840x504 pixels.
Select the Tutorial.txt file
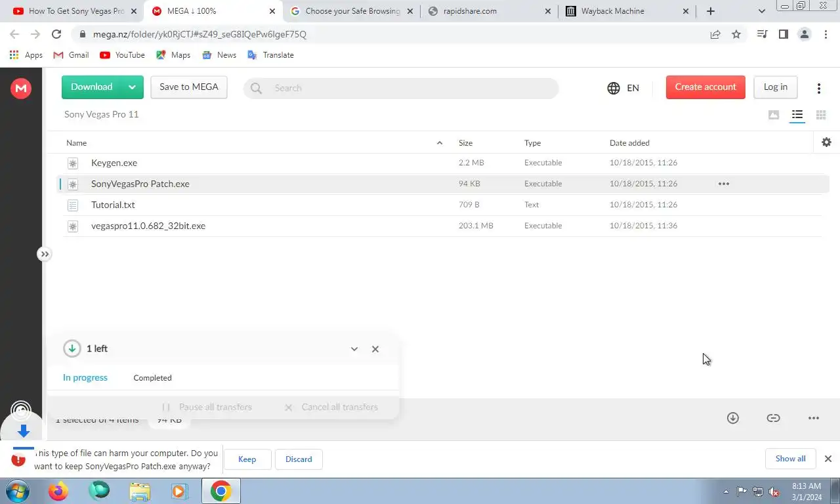click(x=443, y=205)
